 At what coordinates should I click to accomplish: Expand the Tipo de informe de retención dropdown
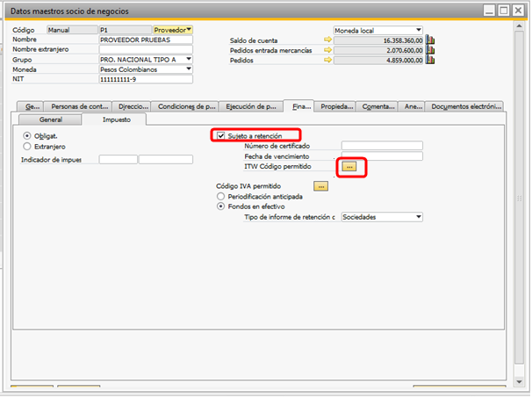(x=419, y=216)
